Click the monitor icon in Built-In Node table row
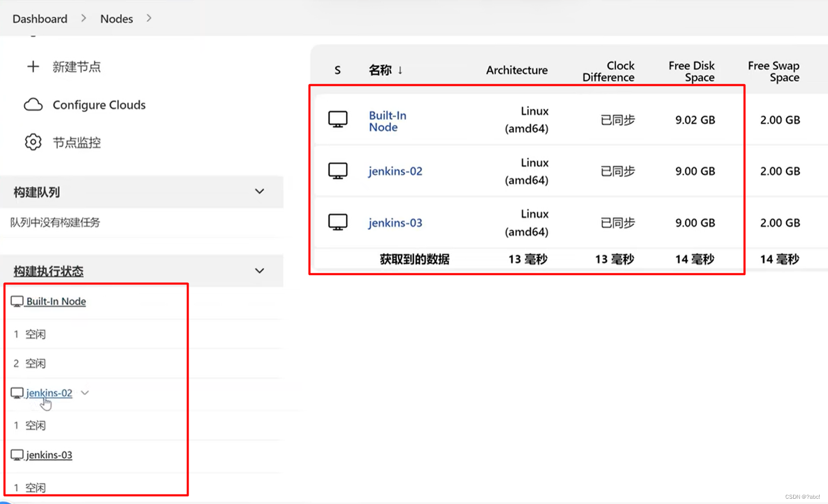 pyautogui.click(x=338, y=119)
